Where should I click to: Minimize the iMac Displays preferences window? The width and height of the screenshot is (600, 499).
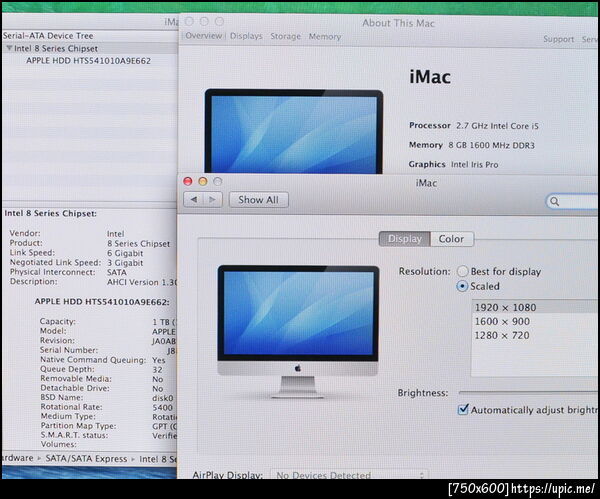coord(203,181)
